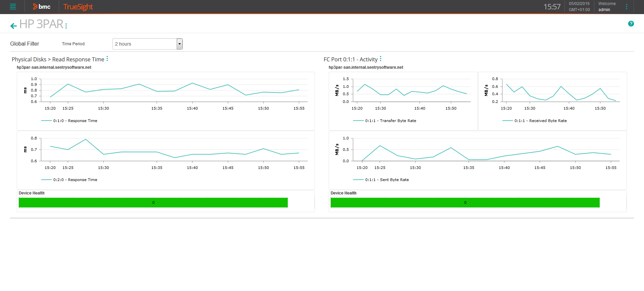
Task: Click the right panel Device Health label
Action: tap(343, 193)
